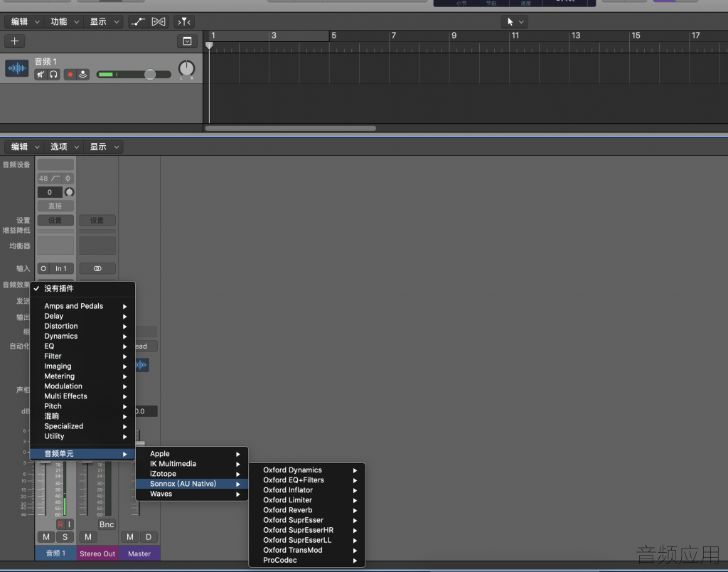Viewport: 728px width, 572px height.
Task: Toggle the 48 phantom power button
Action: tap(43, 179)
